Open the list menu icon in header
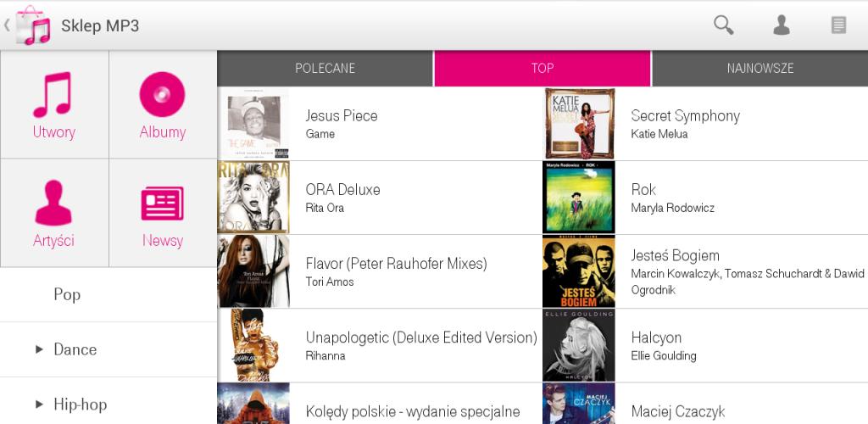The image size is (868, 424). point(838,25)
